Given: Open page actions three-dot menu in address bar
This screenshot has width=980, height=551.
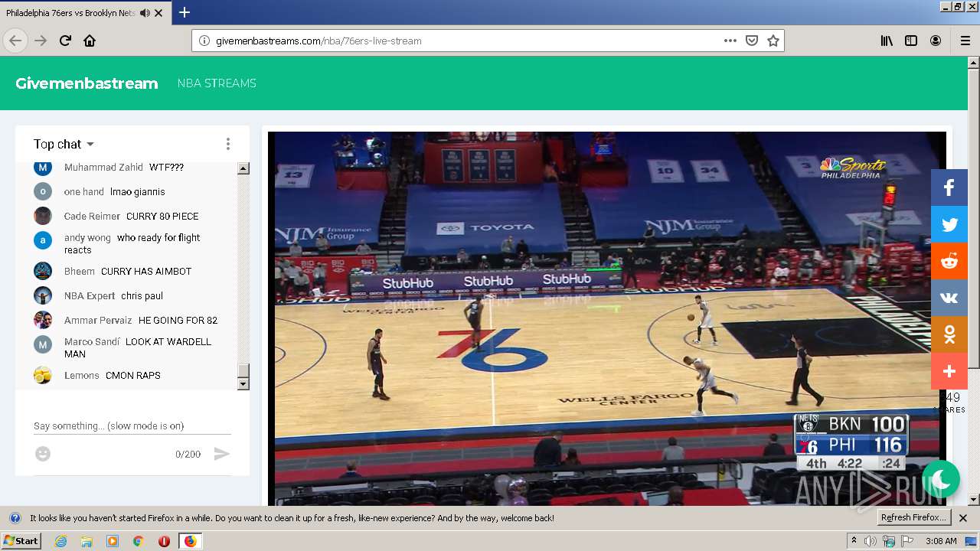Looking at the screenshot, I should (730, 41).
